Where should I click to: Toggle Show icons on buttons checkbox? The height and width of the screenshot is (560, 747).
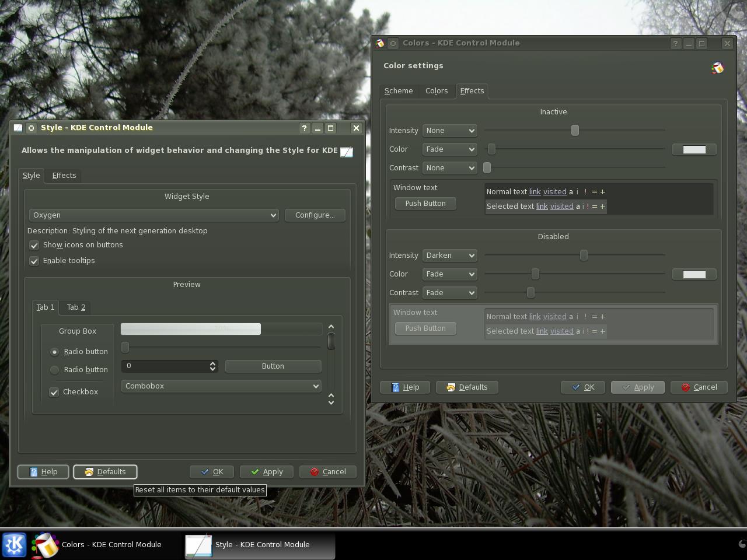[34, 245]
